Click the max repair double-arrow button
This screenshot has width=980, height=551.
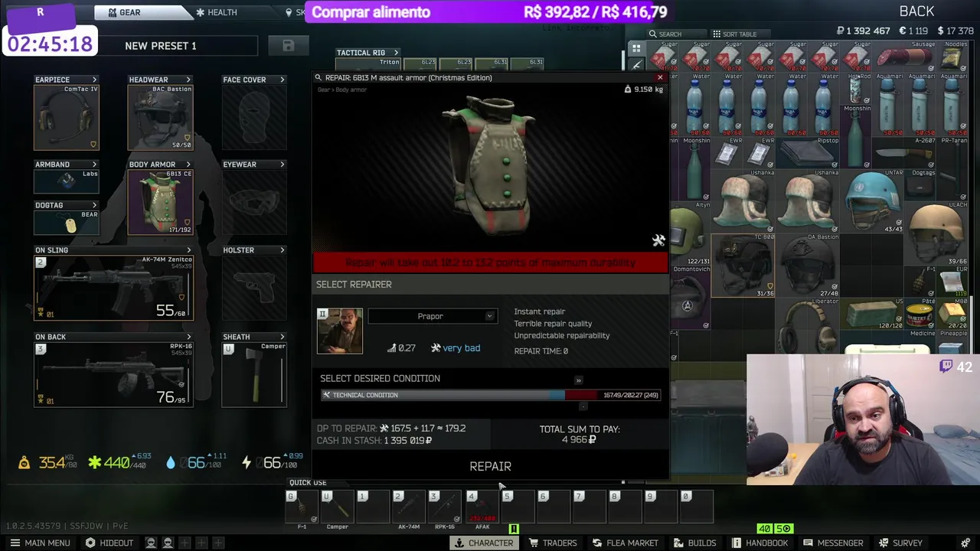coord(578,380)
